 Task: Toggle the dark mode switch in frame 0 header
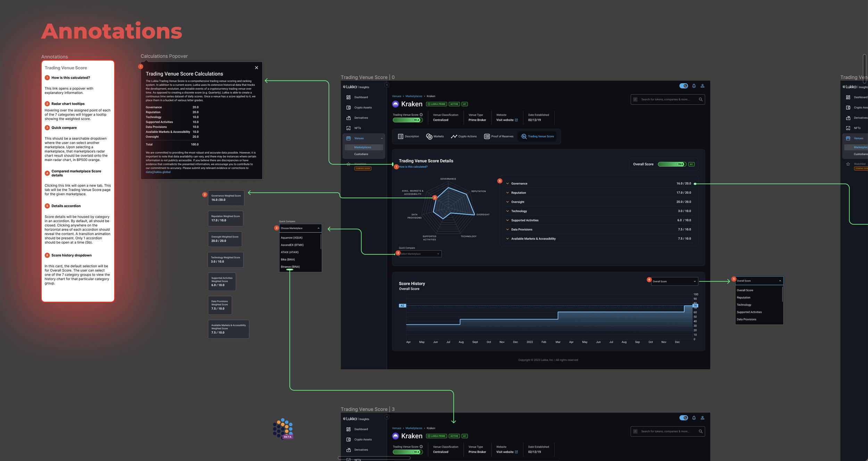[683, 86]
